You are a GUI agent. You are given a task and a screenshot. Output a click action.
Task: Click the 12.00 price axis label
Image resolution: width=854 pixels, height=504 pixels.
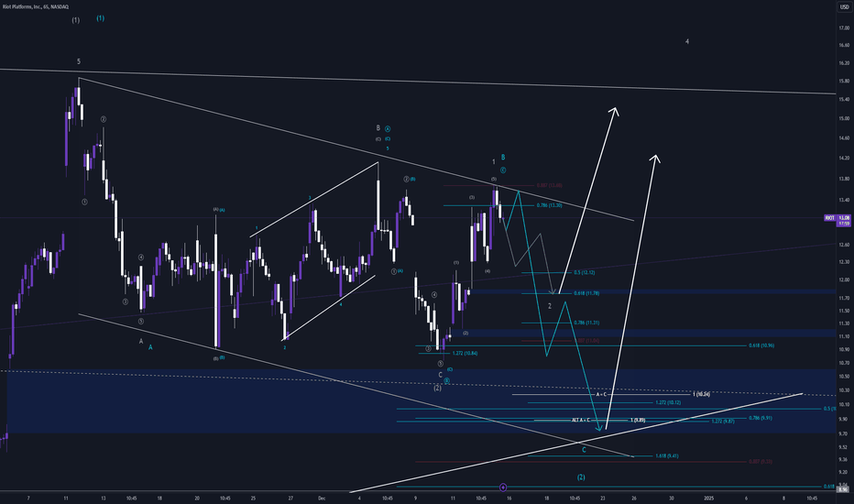pos(844,280)
